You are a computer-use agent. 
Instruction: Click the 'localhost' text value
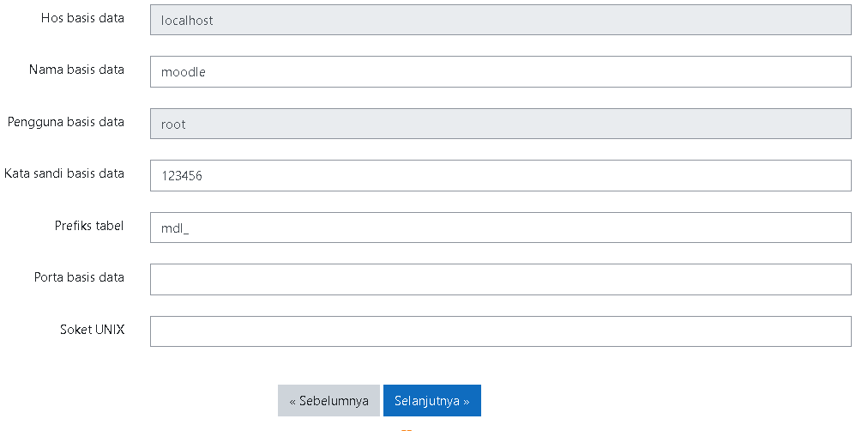187,21
